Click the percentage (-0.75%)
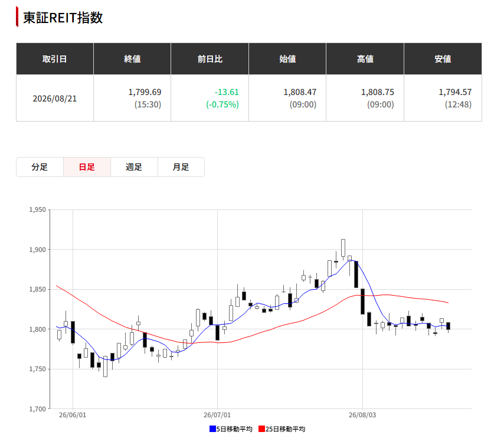The image size is (504, 445). pyautogui.click(x=222, y=104)
